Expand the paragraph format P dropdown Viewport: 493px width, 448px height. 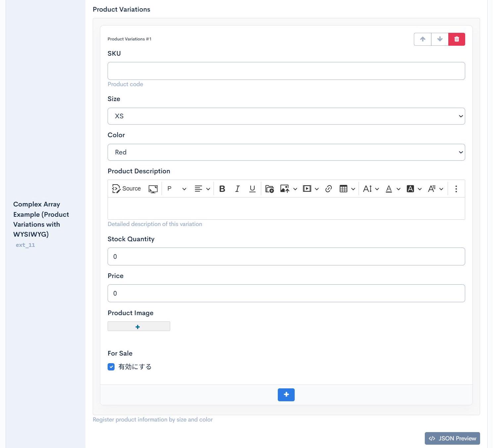176,189
